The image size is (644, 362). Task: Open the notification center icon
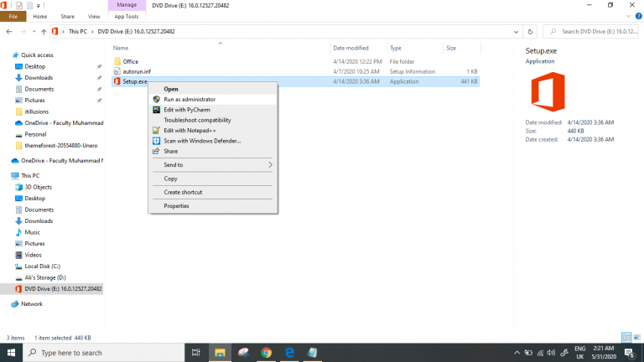630,353
